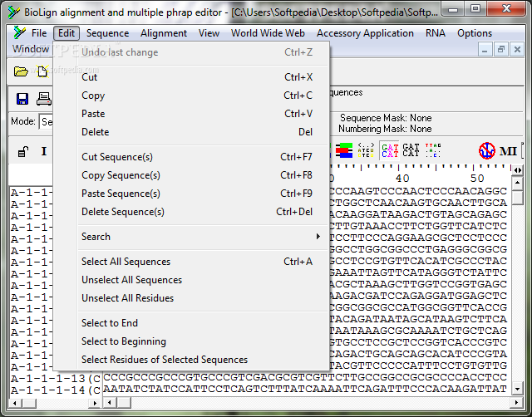532x417 pixels.
Task: Click ruler position 50
Action: [x=477, y=179]
